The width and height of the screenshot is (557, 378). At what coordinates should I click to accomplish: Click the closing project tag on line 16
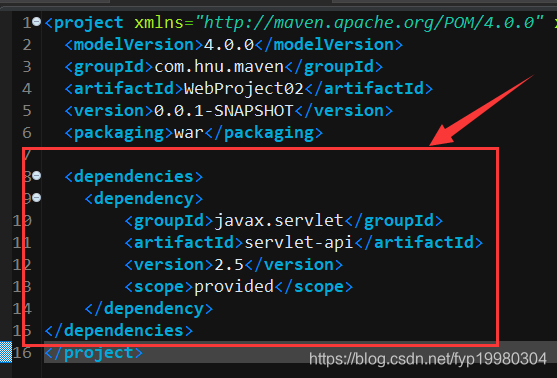click(x=94, y=353)
